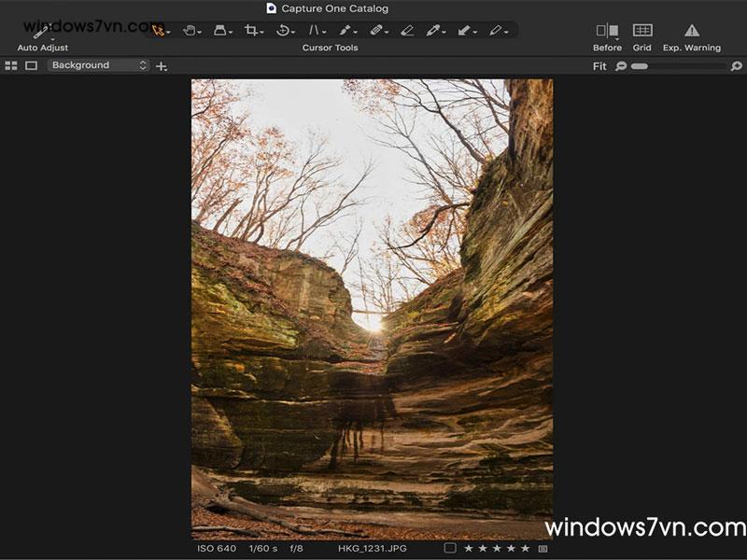This screenshot has width=747, height=560.
Task: Select the Crop cursor tool
Action: (250, 31)
